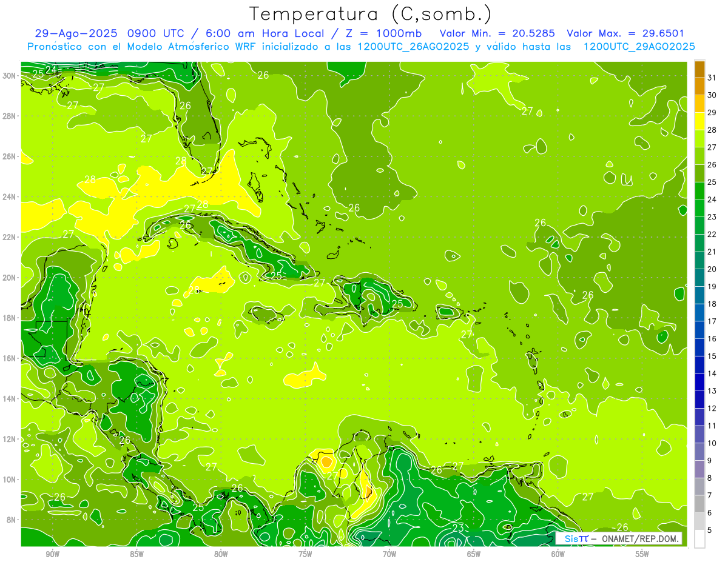Click the '22N' latitude label
This screenshot has width=728, height=562.
click(x=10, y=237)
